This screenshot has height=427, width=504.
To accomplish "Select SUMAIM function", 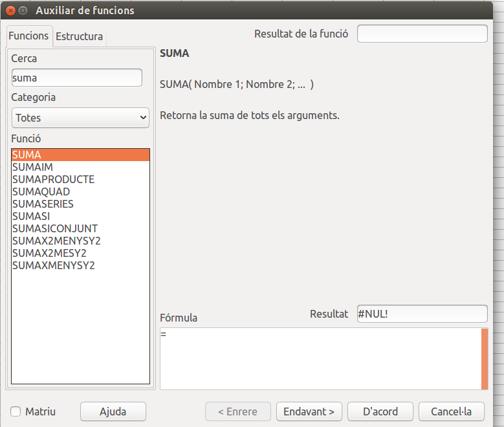I will 32,167.
